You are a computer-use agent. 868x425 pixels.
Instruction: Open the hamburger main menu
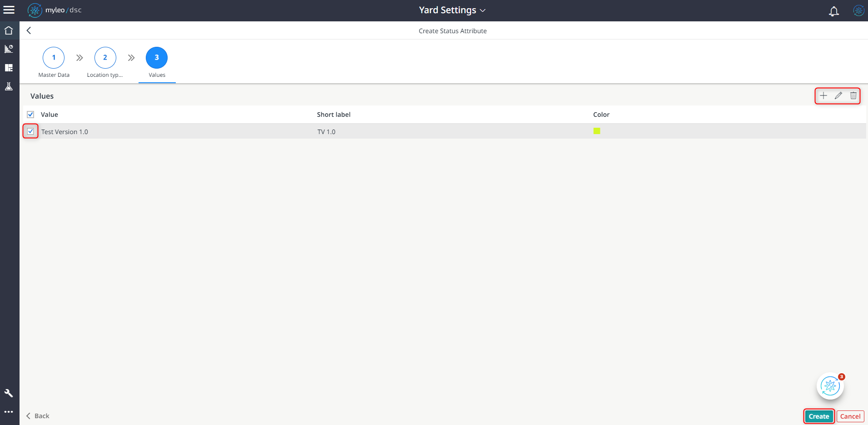(x=9, y=10)
